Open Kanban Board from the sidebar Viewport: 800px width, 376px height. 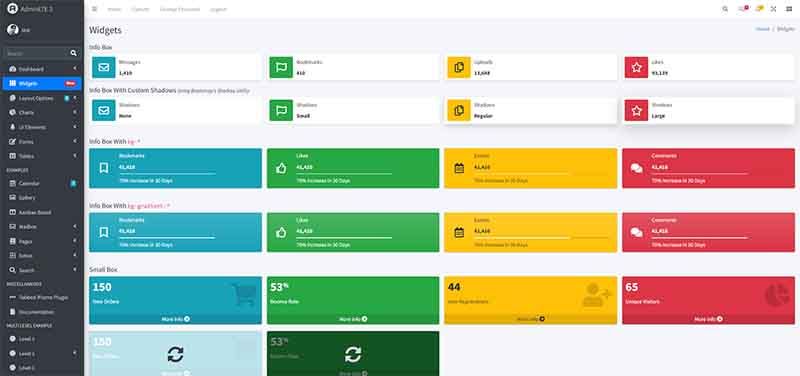point(42,212)
